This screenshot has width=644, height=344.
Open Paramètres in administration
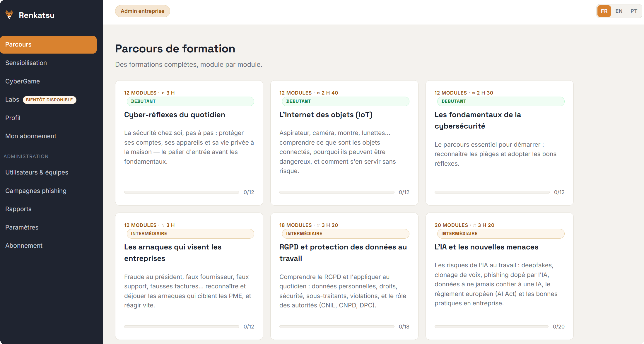coord(48,227)
